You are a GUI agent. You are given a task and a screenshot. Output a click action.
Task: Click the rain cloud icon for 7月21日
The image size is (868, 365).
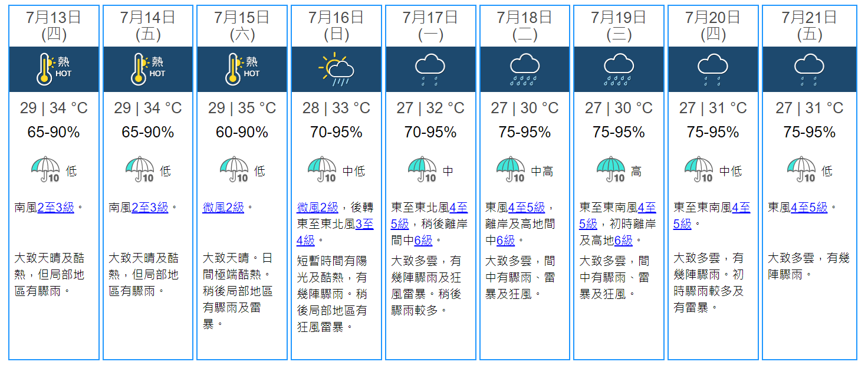pyautogui.click(x=809, y=70)
